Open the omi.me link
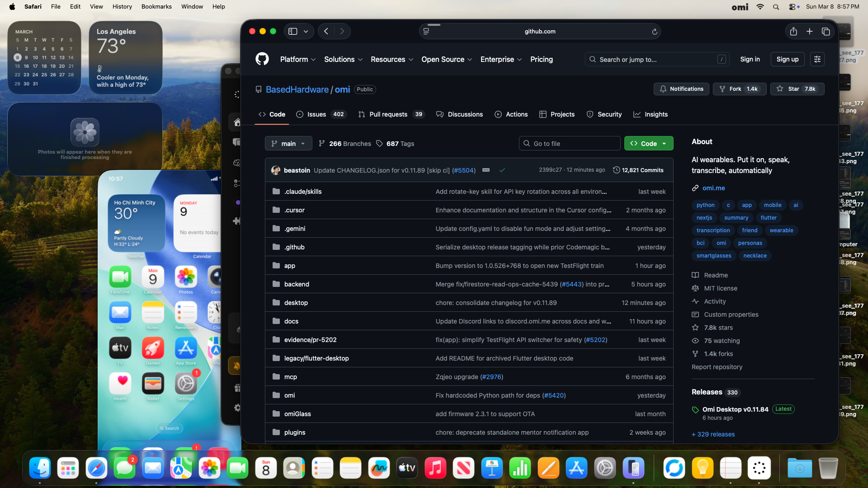Image resolution: width=868 pixels, height=488 pixels. [x=713, y=188]
